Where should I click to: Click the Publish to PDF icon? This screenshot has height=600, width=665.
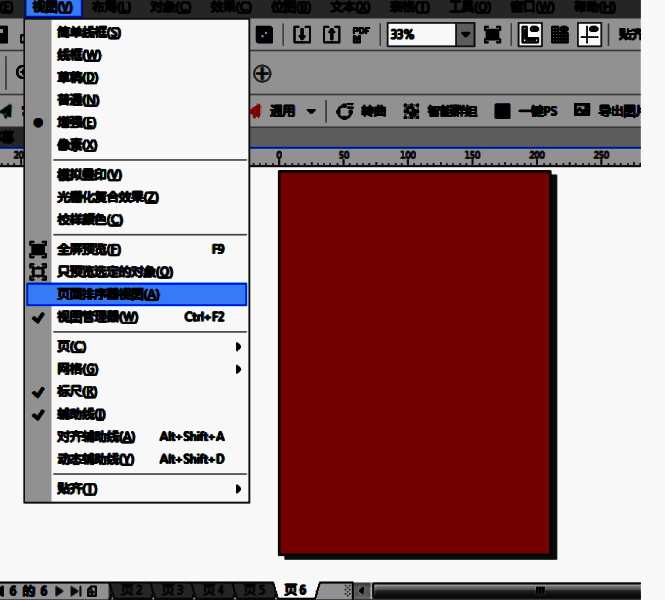click(361, 34)
